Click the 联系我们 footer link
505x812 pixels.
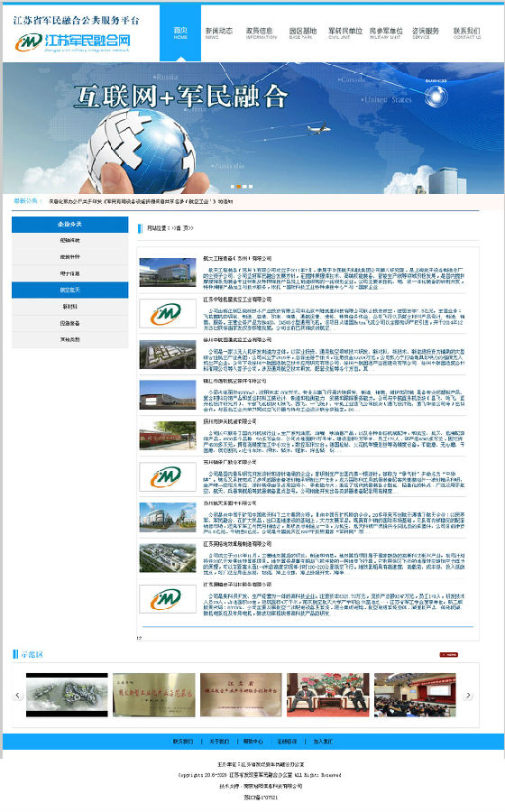click(183, 742)
